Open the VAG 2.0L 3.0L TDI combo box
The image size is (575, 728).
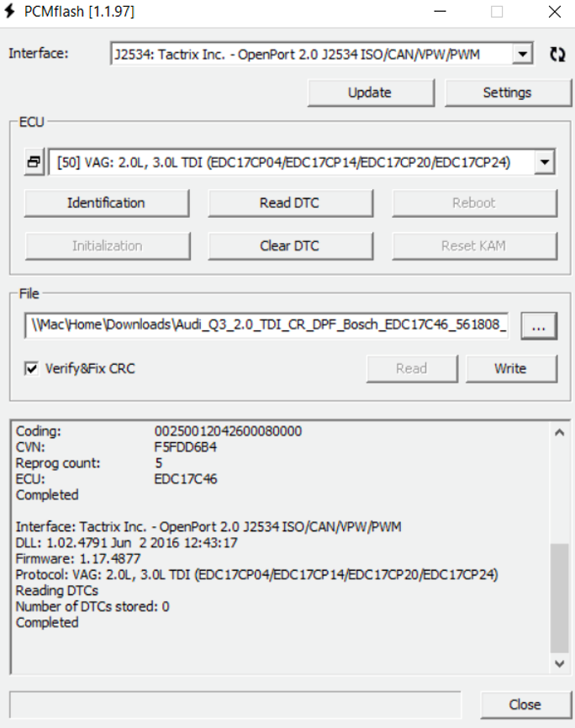[302, 162]
